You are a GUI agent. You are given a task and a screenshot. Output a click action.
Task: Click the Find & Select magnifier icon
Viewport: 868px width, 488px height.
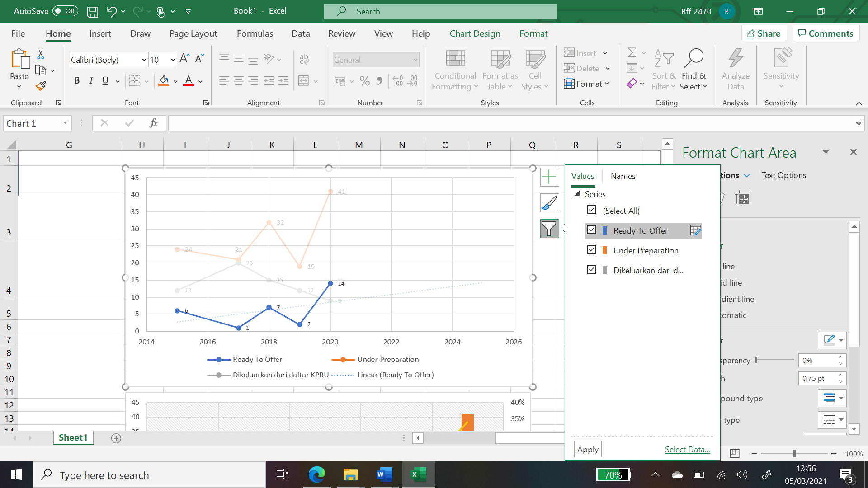tap(693, 58)
